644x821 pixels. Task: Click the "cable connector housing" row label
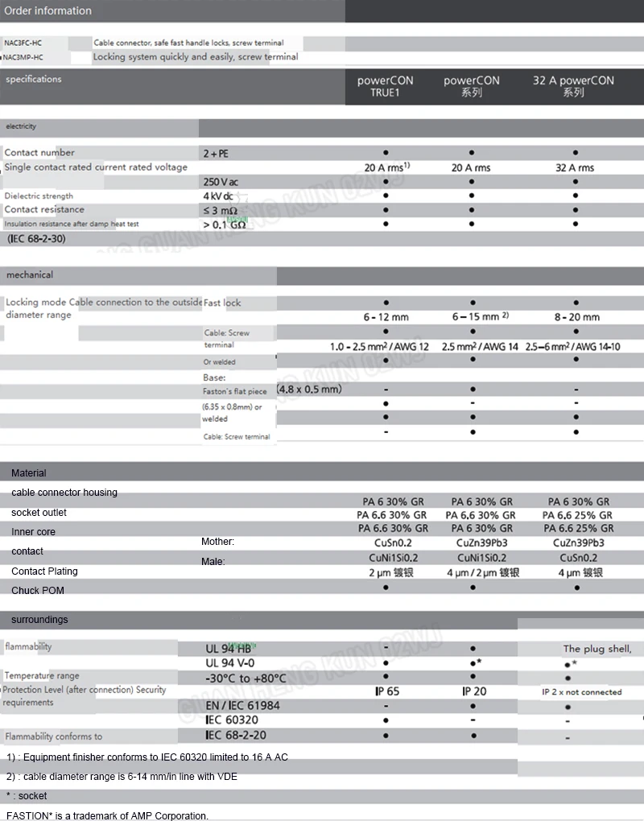(x=64, y=492)
